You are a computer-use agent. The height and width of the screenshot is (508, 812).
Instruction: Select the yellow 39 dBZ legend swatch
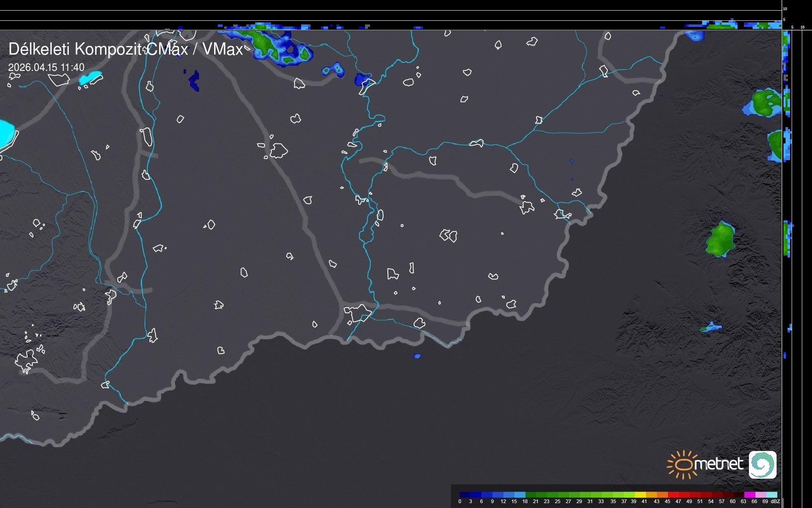640,495
